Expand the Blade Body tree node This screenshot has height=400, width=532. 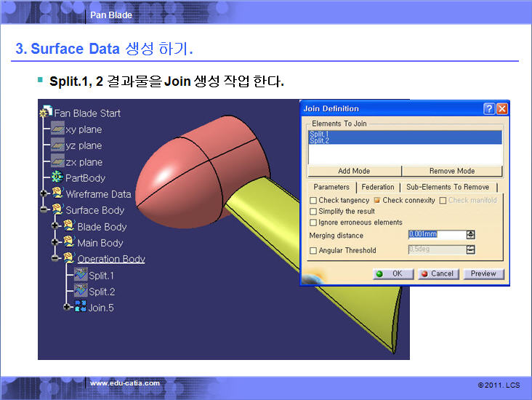click(x=55, y=227)
